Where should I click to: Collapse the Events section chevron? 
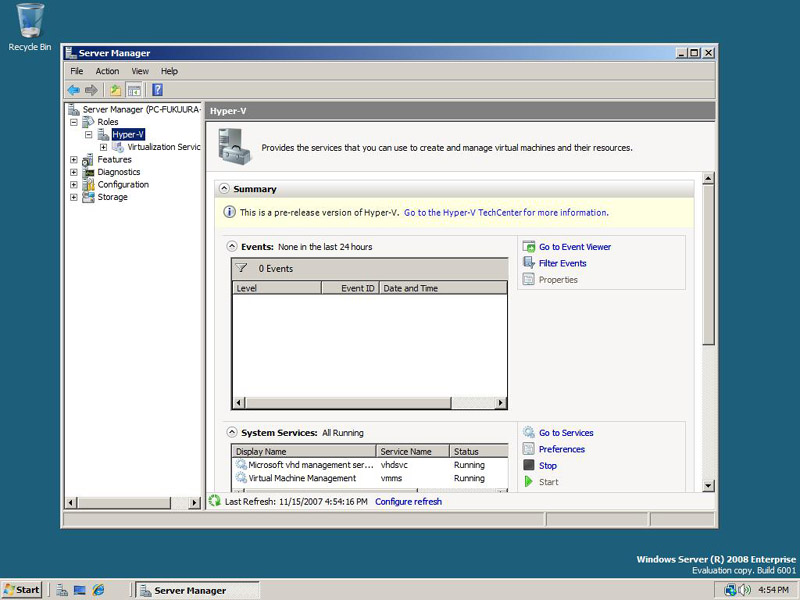point(232,246)
